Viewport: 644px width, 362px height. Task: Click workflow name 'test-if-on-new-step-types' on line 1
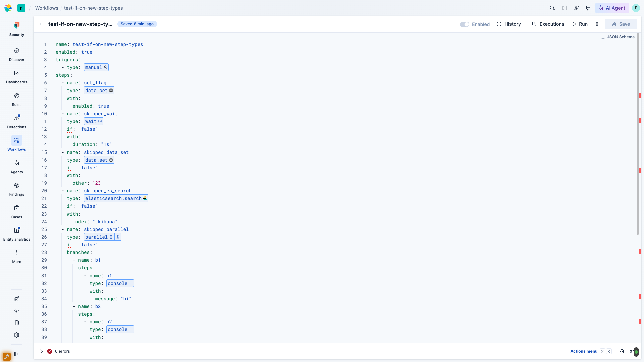(108, 44)
